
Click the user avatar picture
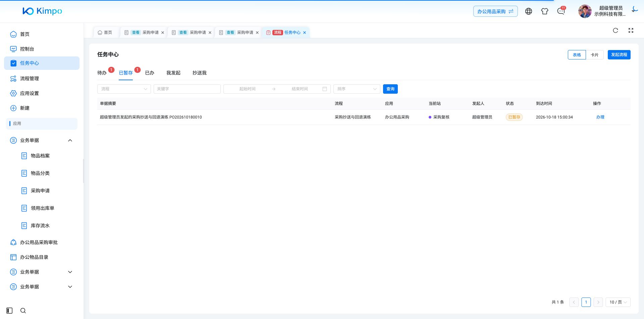[585, 11]
